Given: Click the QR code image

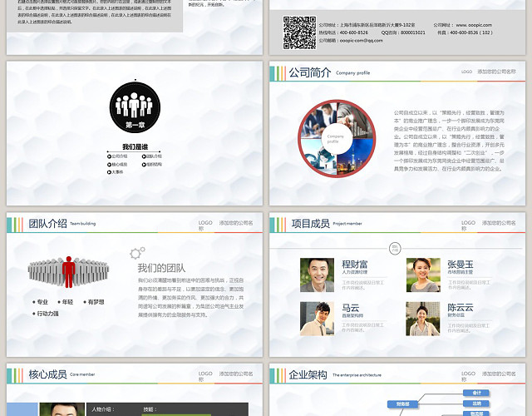Looking at the screenshot, I should pyautogui.click(x=299, y=32).
